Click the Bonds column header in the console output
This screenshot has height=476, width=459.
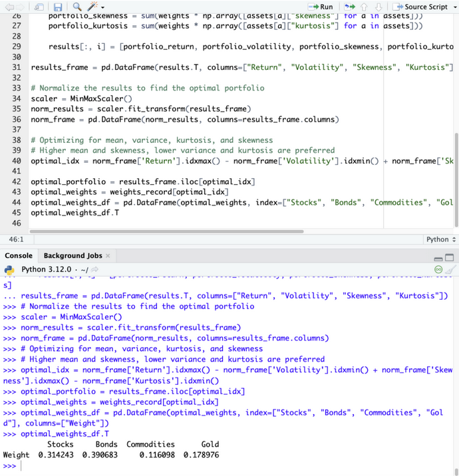[106, 445]
